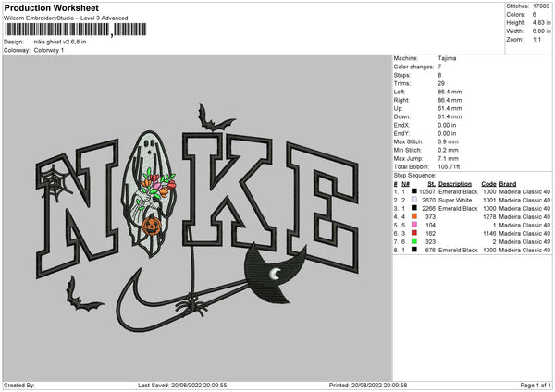
Task: Click the black witch hat with moon
Action: [275, 275]
